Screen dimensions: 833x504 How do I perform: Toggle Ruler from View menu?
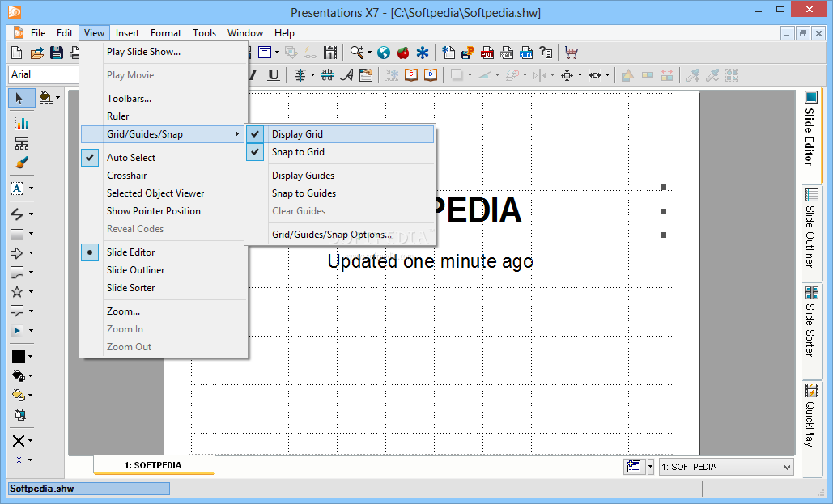[x=164, y=116]
